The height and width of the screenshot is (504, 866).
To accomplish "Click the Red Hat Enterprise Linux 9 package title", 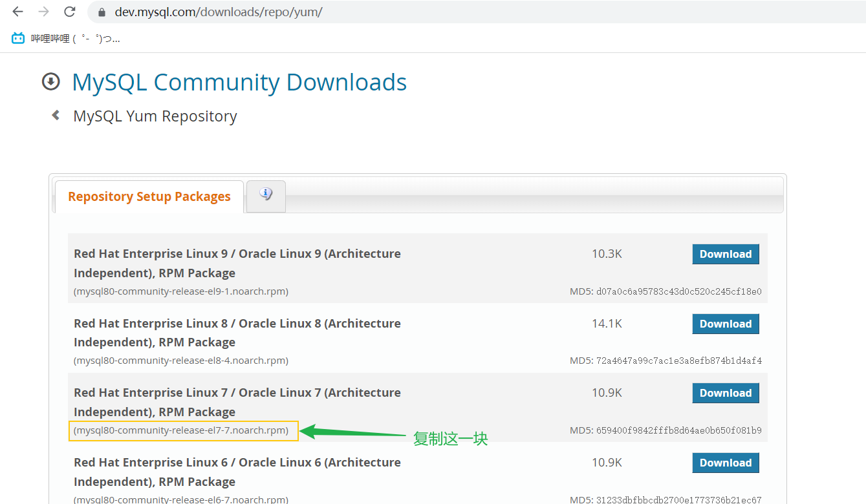I will pyautogui.click(x=237, y=263).
